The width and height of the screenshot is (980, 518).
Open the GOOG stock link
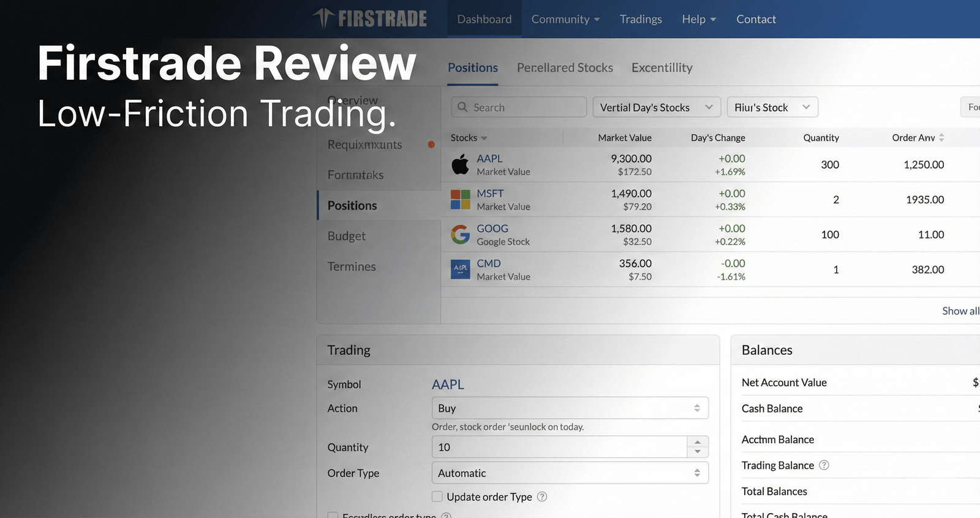(x=492, y=228)
